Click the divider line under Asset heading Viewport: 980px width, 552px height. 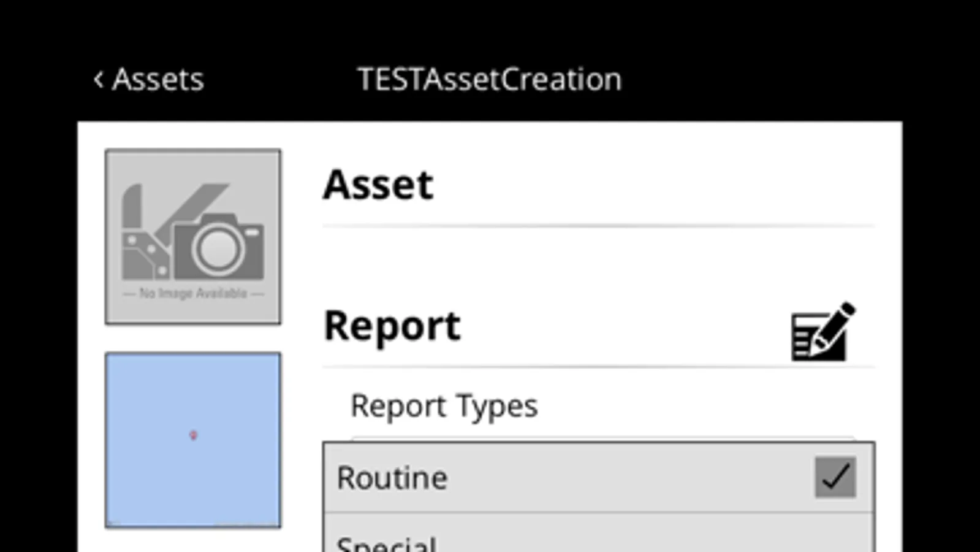(x=598, y=226)
